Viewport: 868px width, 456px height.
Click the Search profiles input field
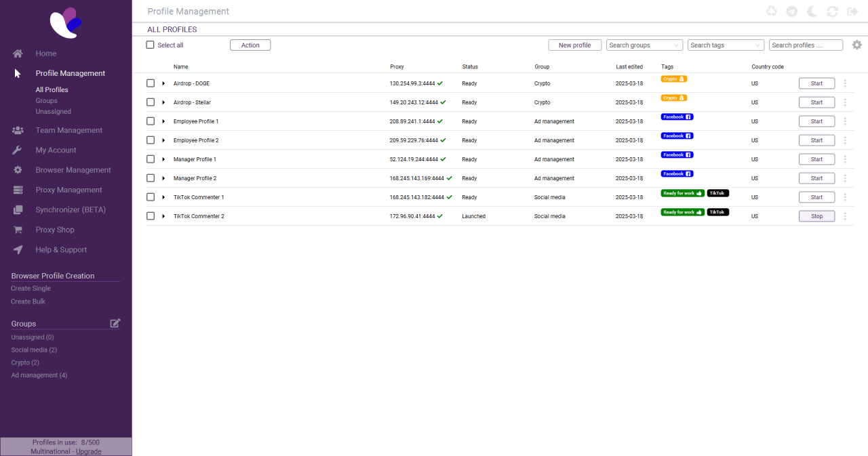coord(806,45)
